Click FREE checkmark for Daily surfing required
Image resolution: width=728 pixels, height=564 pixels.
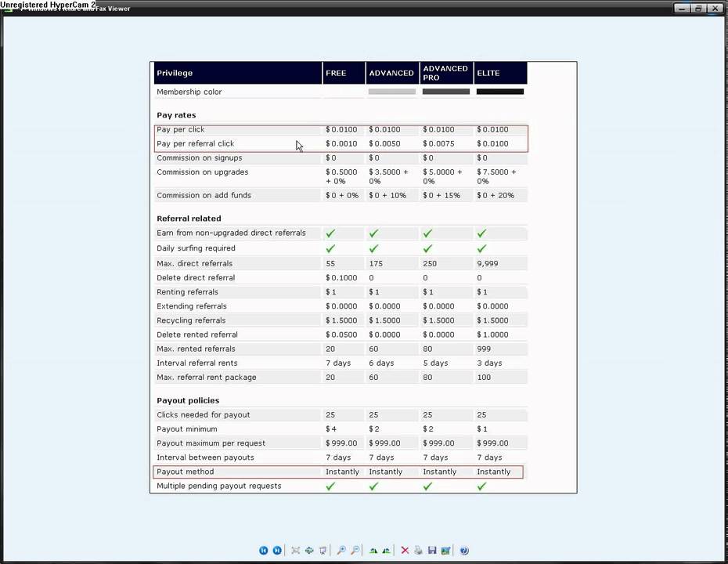click(x=330, y=248)
